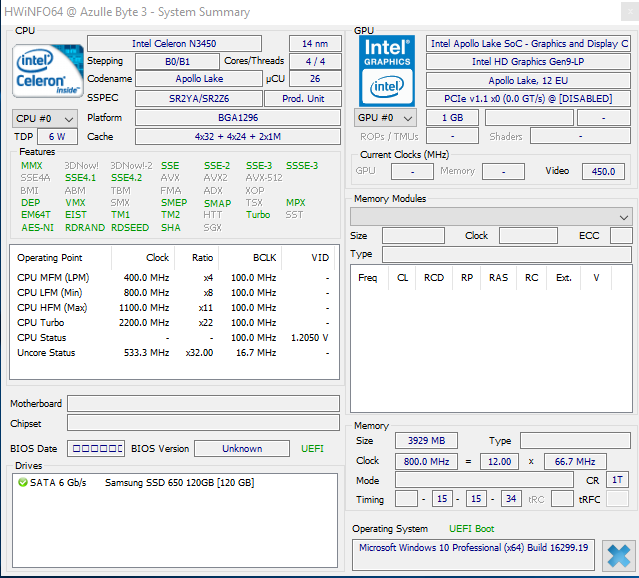Click the Turbo feature flag
Image resolution: width=639 pixels, height=578 pixels.
258,215
